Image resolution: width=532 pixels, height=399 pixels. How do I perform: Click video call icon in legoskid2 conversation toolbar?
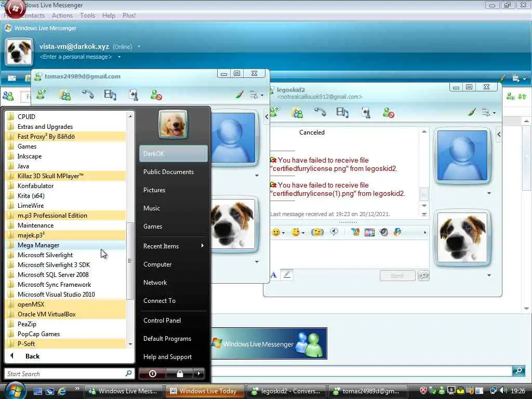[342, 112]
